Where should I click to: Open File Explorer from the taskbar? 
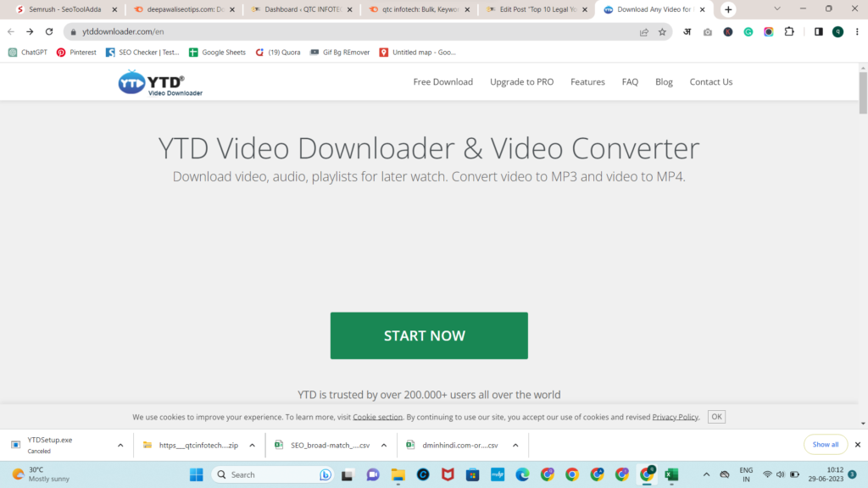coord(398,474)
